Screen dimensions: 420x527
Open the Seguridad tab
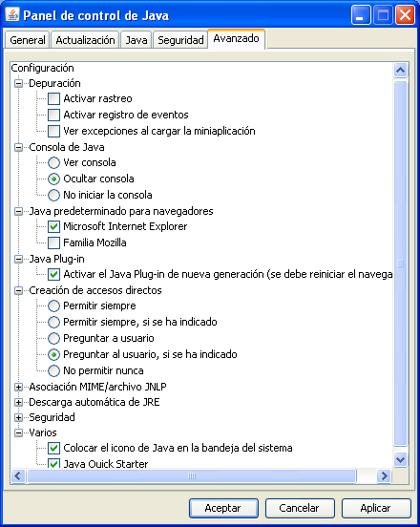180,40
